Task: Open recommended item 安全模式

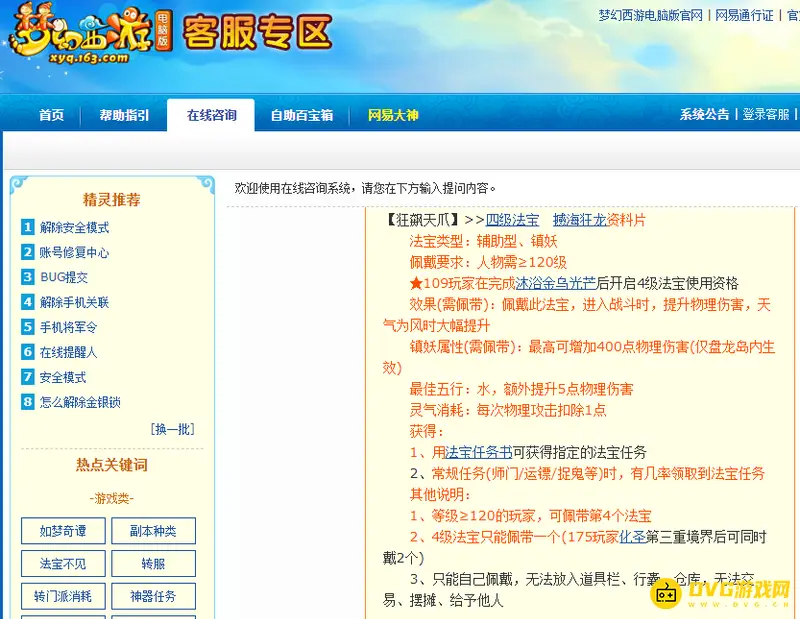Action: click(63, 377)
